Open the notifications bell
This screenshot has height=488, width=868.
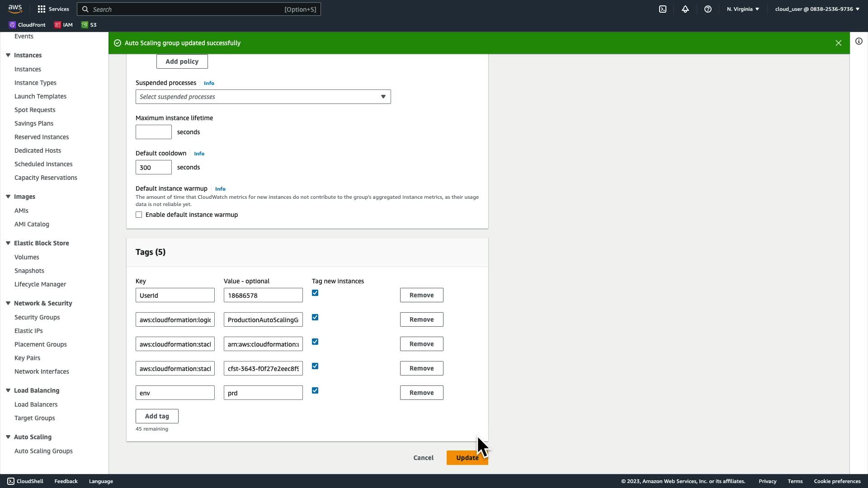(x=685, y=9)
